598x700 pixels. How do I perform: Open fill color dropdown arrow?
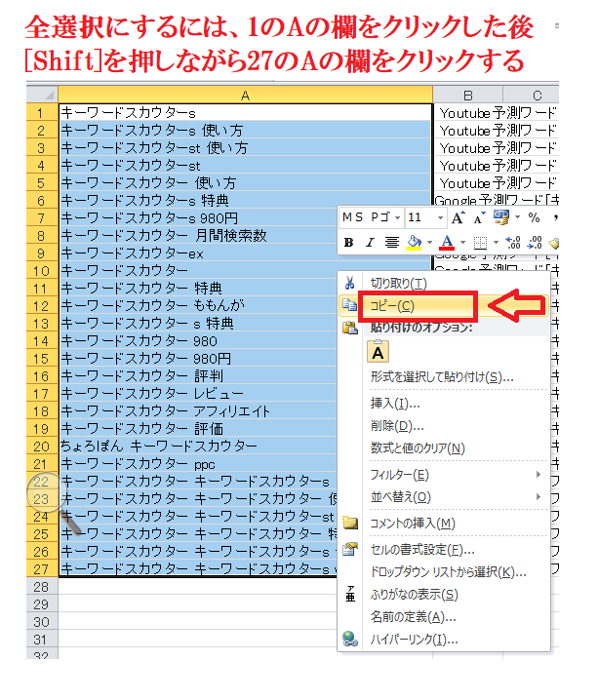(x=429, y=243)
